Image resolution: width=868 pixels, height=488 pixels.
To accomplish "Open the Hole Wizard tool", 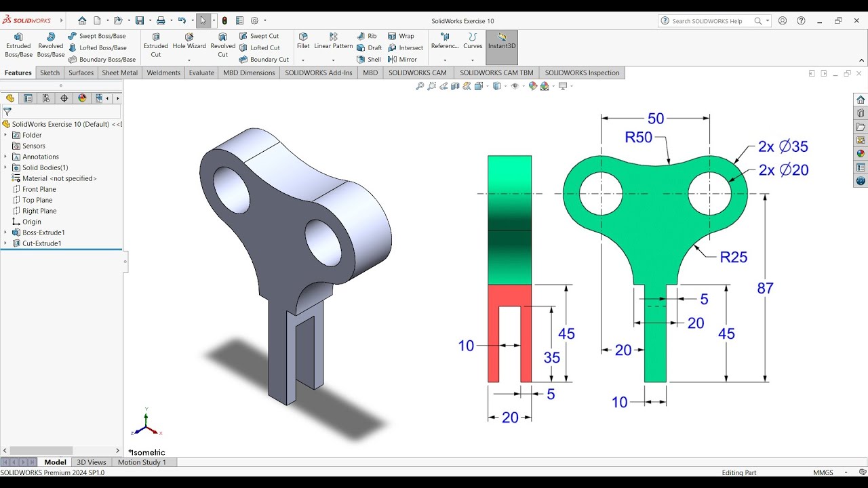I will (189, 41).
